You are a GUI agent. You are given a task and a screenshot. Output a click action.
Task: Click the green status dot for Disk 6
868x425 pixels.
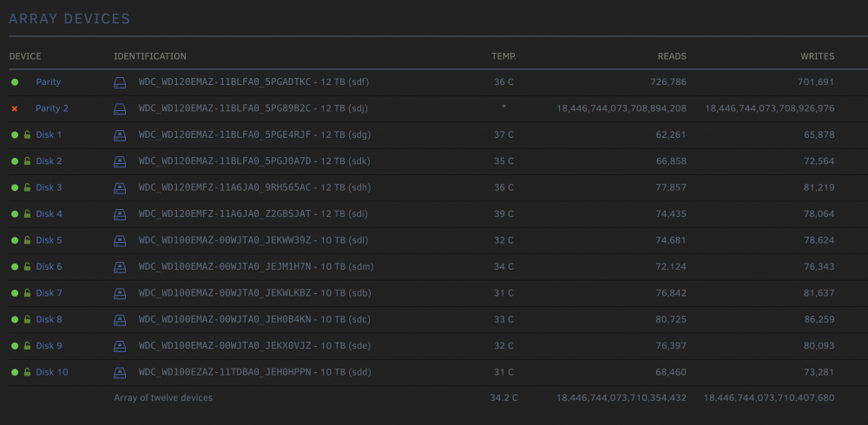point(15,267)
